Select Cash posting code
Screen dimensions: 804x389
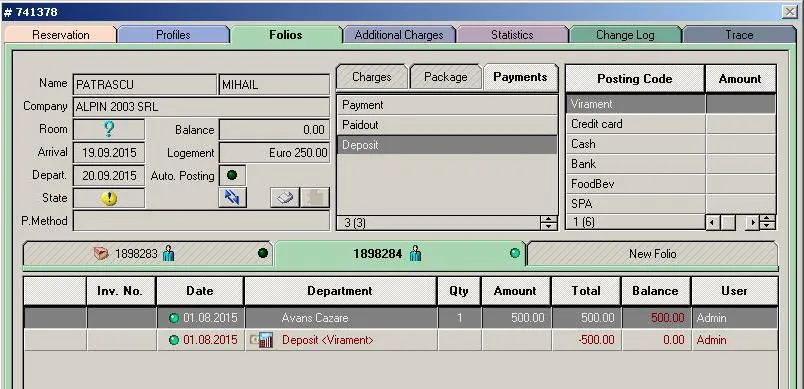[x=636, y=144]
